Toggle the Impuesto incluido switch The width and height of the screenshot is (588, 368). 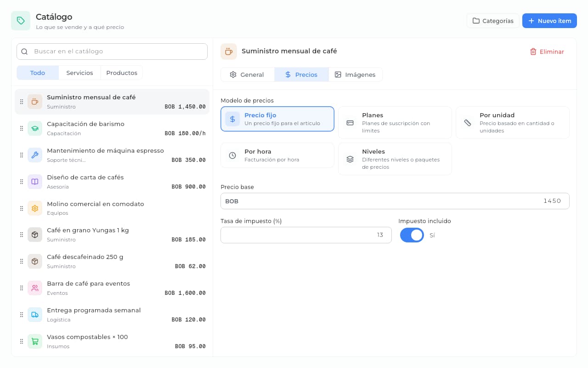click(x=412, y=235)
